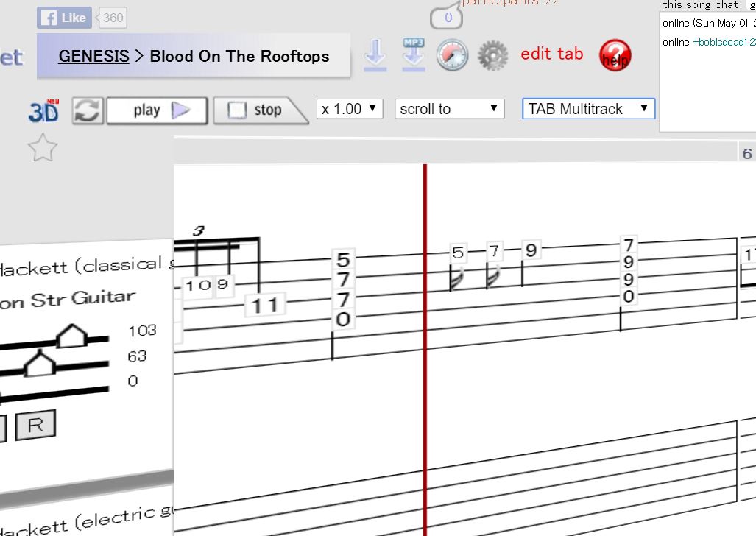
Task: Click the download tab arrow icon
Action: [375, 55]
